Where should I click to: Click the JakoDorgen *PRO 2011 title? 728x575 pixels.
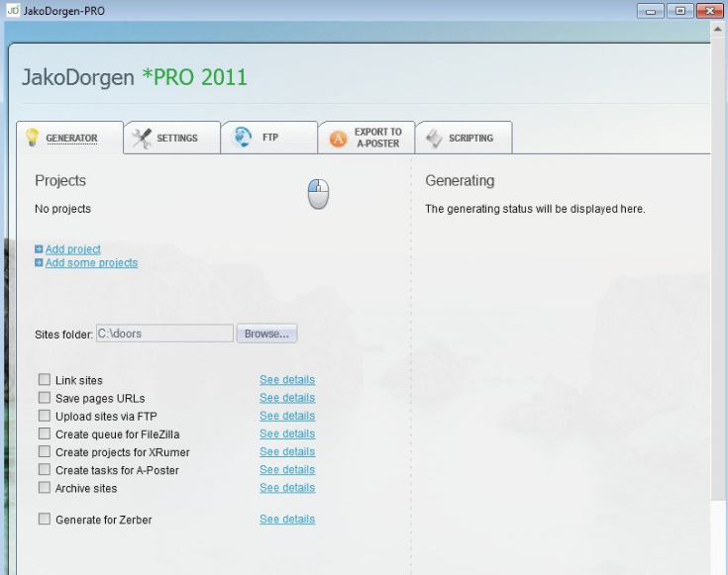tap(134, 77)
